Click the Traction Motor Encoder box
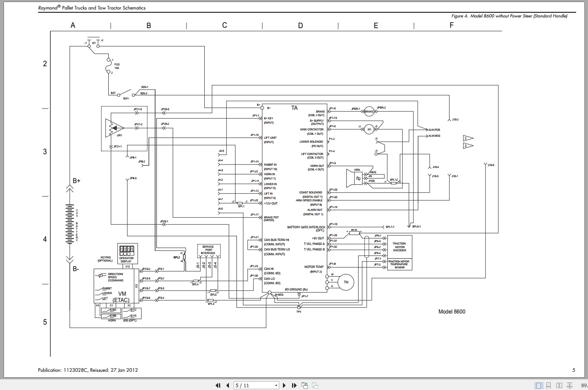 point(400,247)
